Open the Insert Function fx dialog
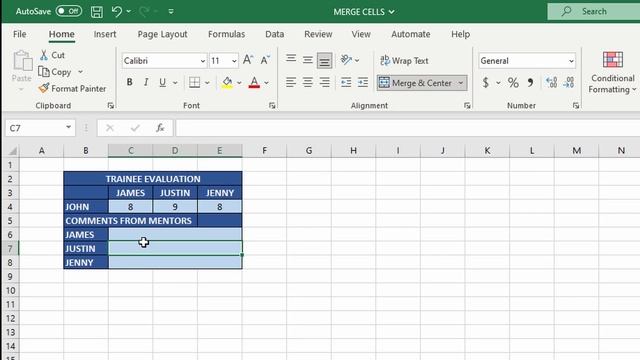 160,128
